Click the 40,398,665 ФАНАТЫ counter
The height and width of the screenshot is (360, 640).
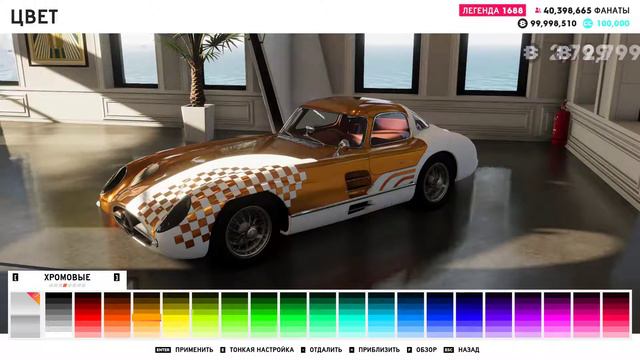point(587,11)
